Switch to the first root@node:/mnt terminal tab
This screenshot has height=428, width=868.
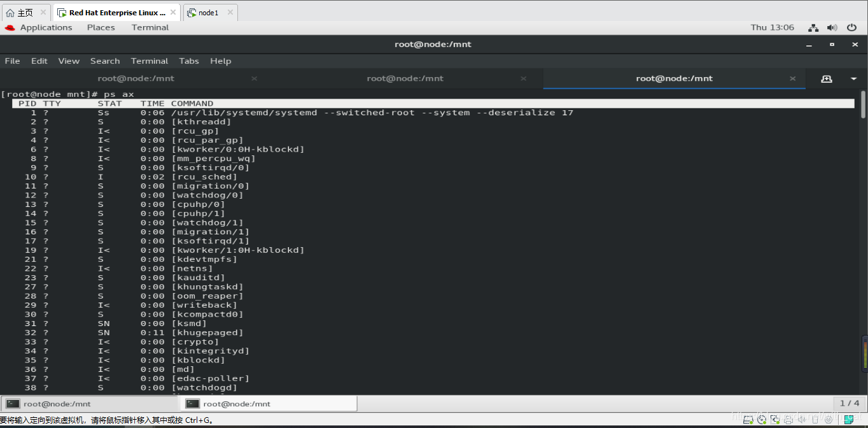[x=136, y=78]
